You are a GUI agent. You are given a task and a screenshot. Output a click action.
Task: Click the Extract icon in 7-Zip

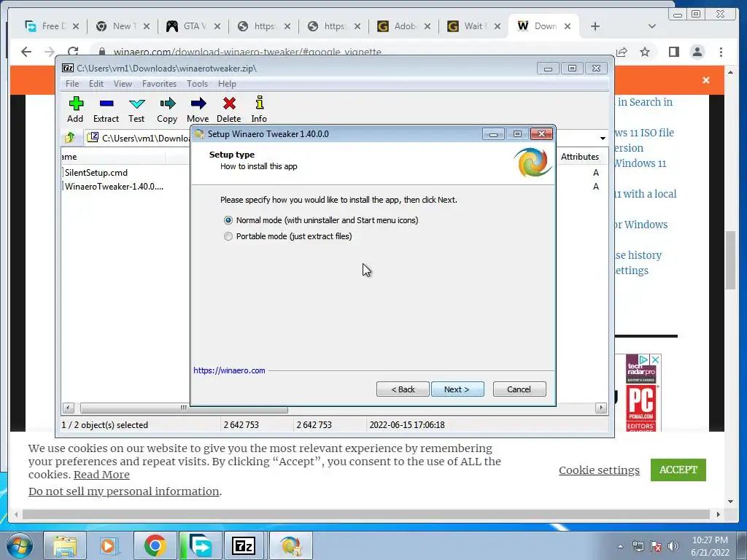pyautogui.click(x=107, y=104)
